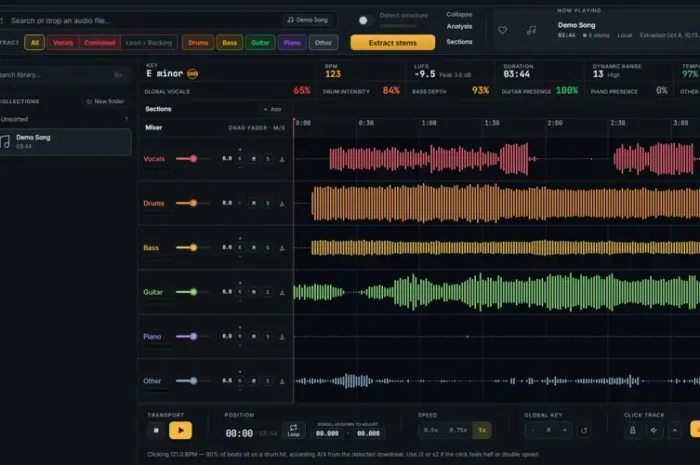Select the Piano extract filter
This screenshot has width=700, height=465.
292,43
